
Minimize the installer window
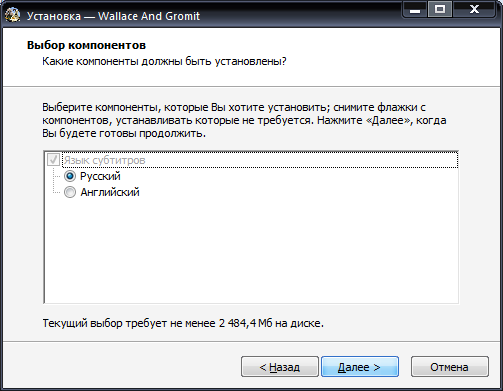(x=415, y=10)
